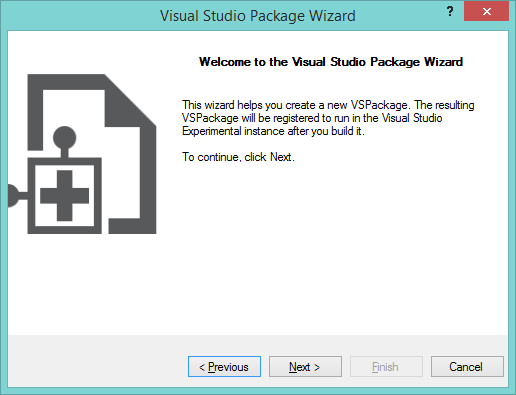The image size is (516, 395).
Task: Click the round knob atop the plus box
Action: pos(64,137)
